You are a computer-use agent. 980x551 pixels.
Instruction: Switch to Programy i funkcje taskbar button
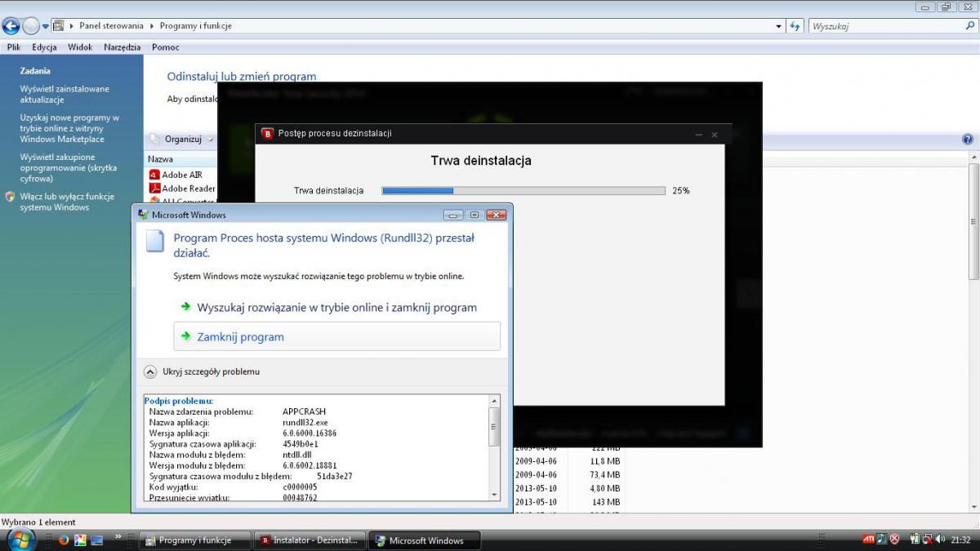pos(195,540)
